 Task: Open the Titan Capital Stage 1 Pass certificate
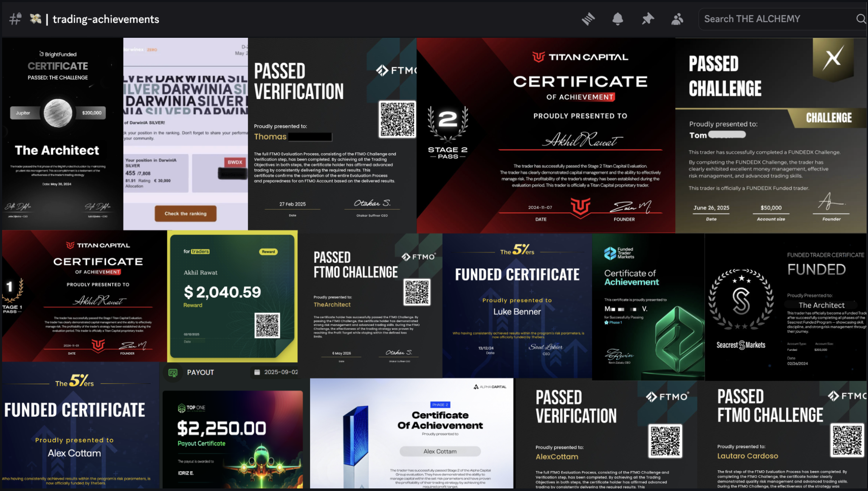[x=85, y=296]
